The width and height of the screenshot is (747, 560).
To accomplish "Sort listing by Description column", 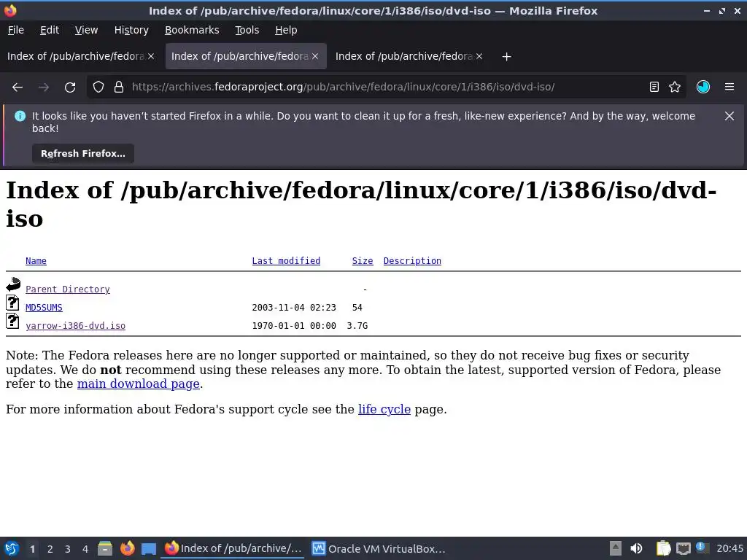I will [x=412, y=261].
